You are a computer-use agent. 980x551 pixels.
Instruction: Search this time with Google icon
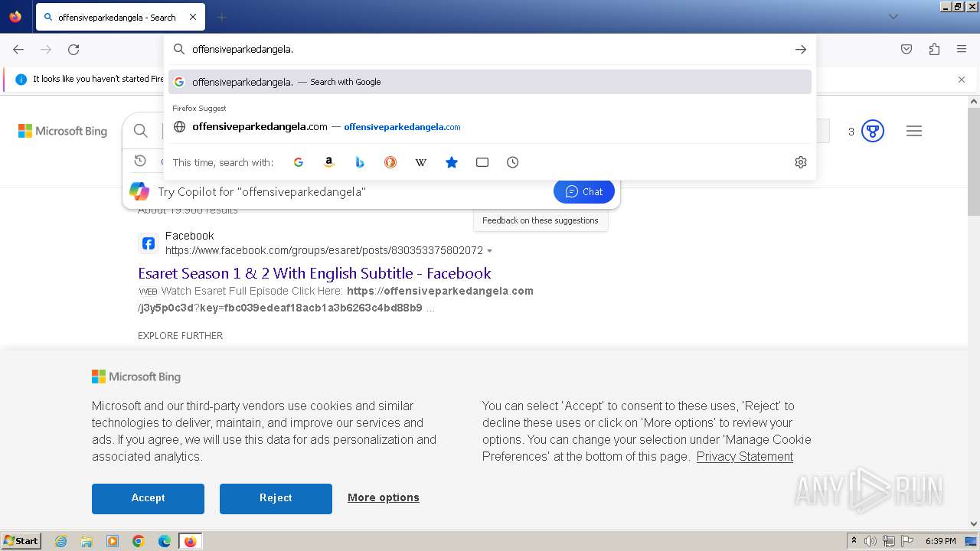(299, 162)
